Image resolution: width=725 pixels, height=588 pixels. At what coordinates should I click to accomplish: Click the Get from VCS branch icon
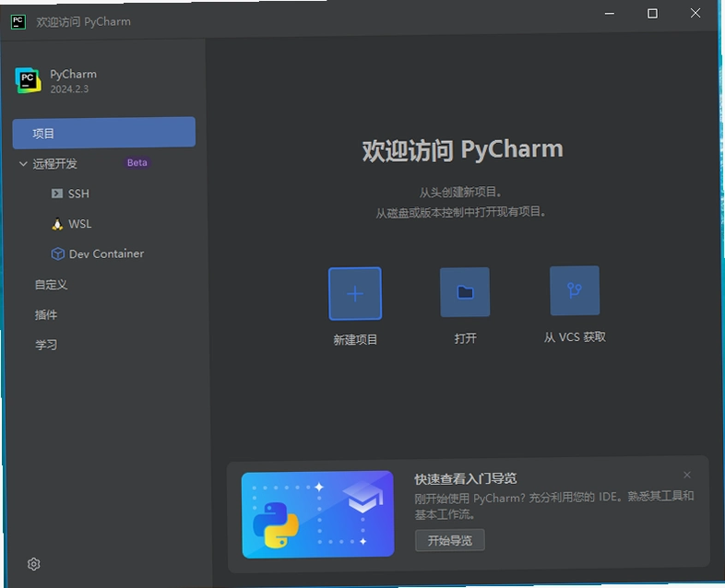[x=575, y=290]
